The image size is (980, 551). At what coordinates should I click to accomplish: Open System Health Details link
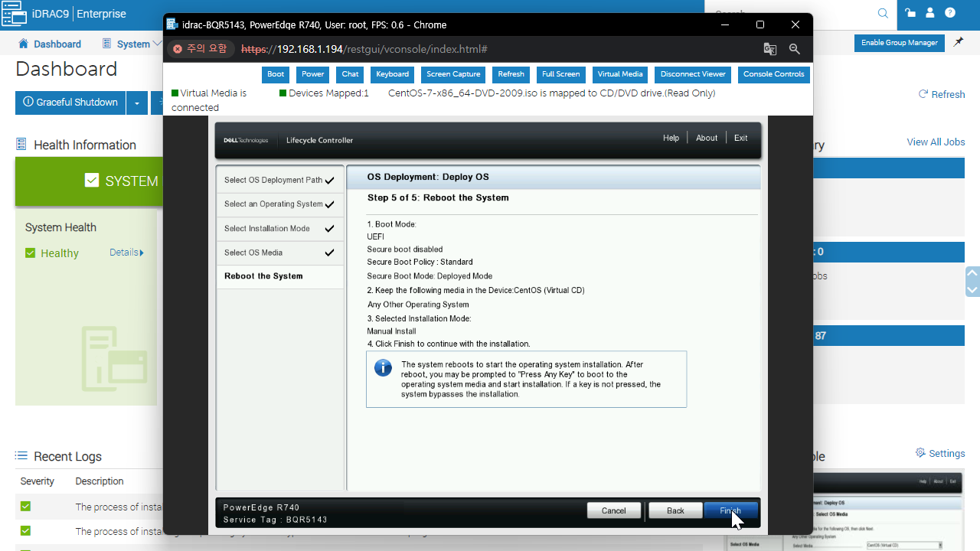point(126,253)
